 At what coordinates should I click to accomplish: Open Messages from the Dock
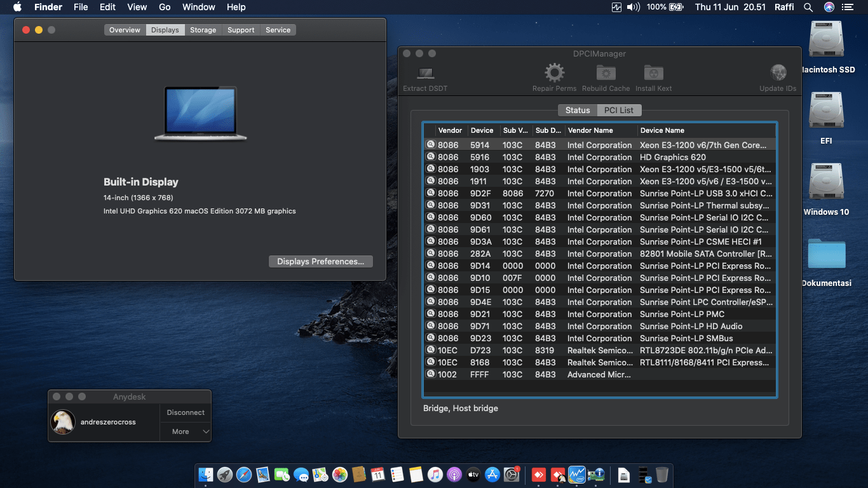pos(301,475)
